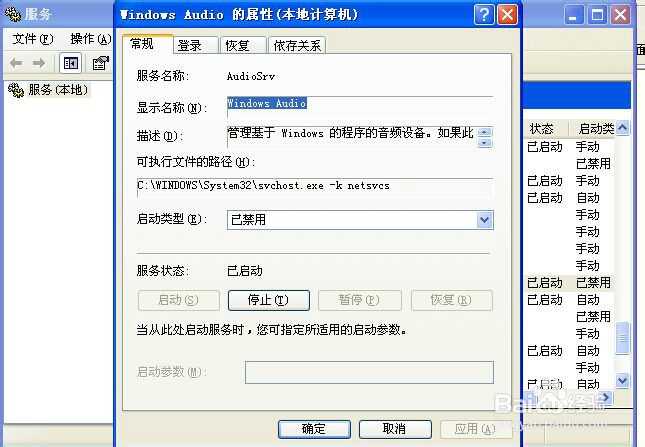
Task: Toggle the console tree pane icon
Action: 70,63
